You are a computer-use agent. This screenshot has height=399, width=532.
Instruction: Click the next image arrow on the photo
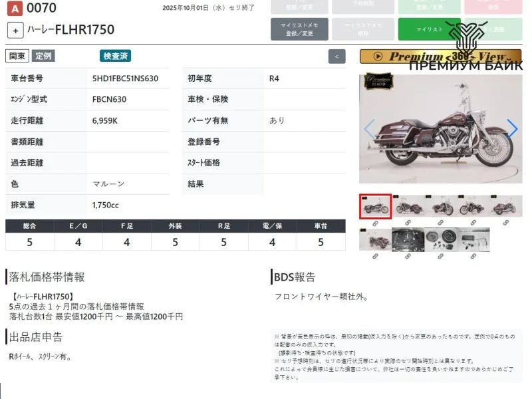coord(512,128)
